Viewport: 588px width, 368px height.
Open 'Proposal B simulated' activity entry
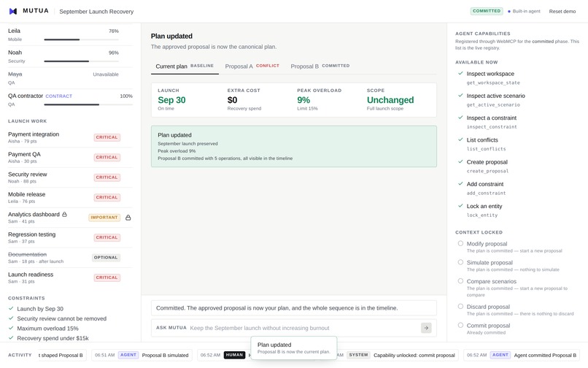point(142,355)
